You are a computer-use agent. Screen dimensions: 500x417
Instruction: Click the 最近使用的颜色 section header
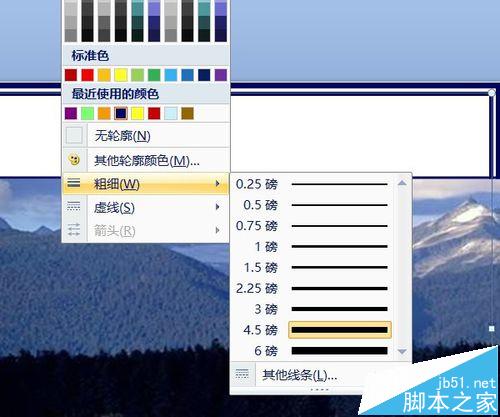tap(115, 94)
